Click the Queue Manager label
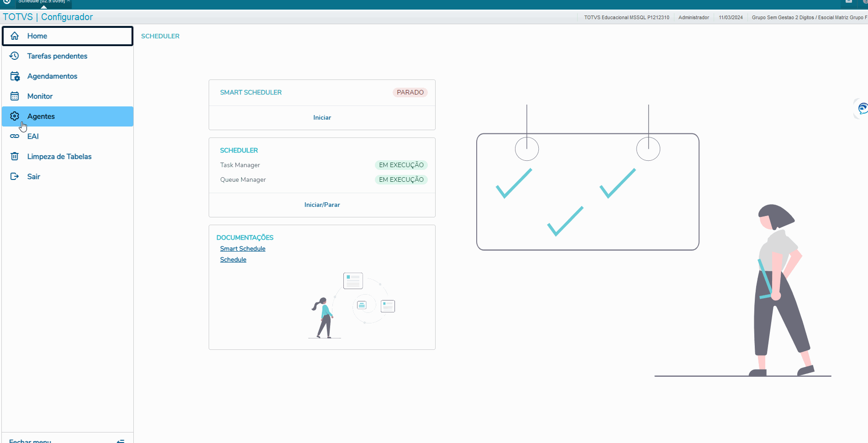 pos(243,179)
